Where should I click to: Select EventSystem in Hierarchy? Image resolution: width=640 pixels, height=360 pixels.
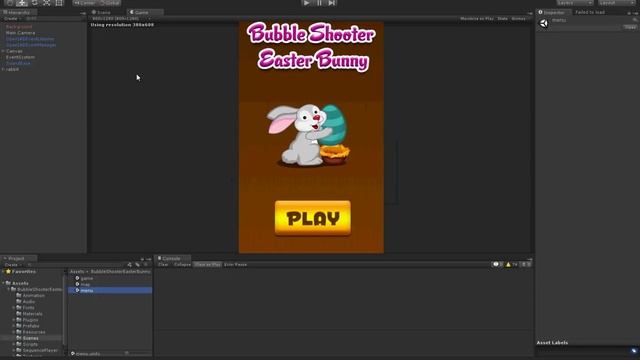point(20,57)
